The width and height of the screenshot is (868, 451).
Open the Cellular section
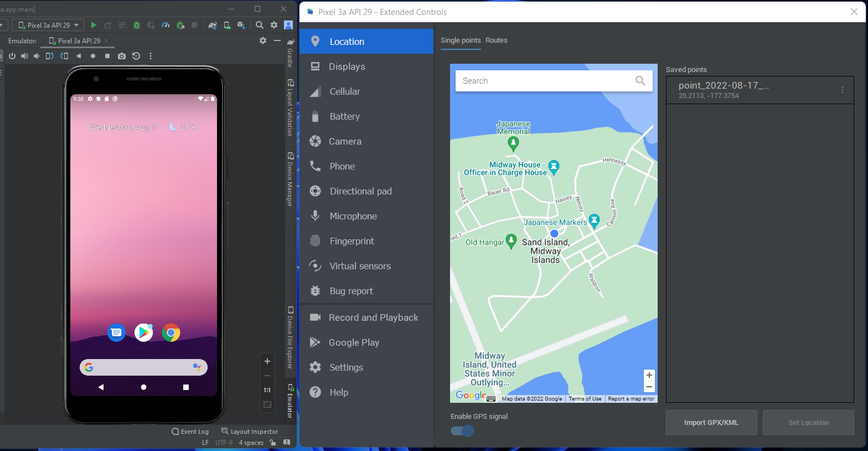[x=366, y=91]
